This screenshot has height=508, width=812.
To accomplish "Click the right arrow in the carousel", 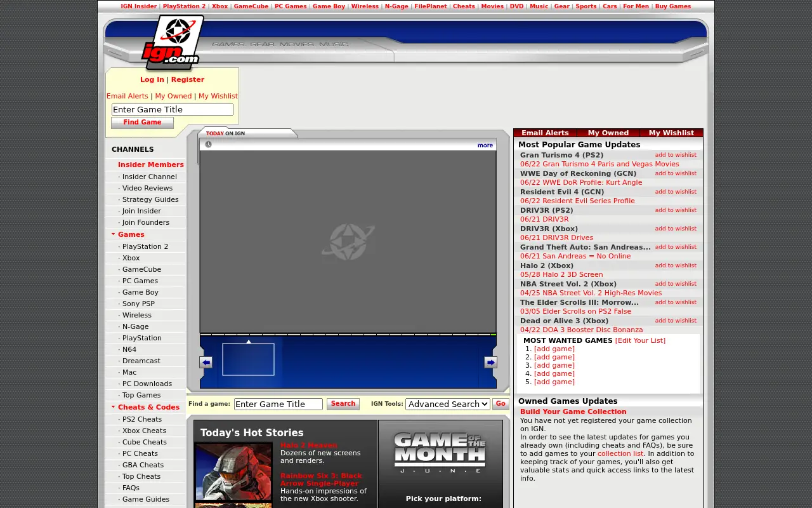I will [x=490, y=362].
